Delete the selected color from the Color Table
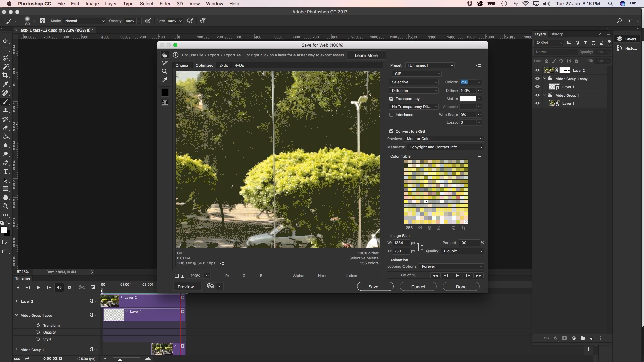This screenshot has width=644, height=362. pos(463,228)
